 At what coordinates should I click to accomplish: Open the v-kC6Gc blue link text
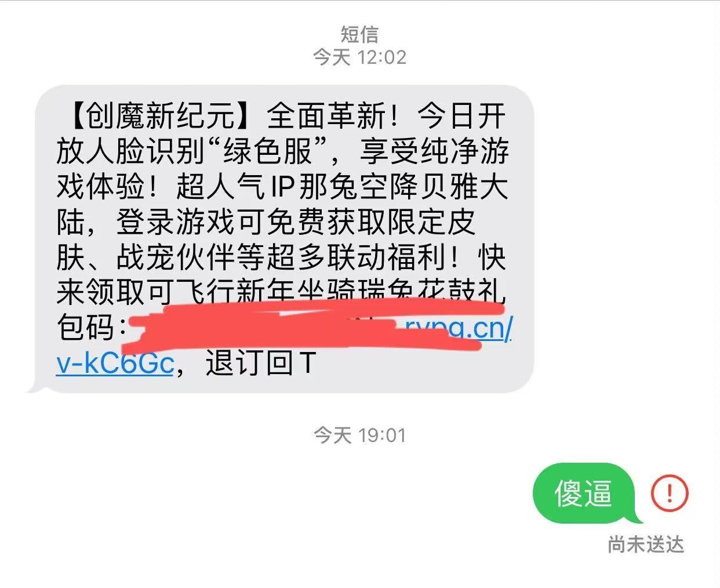[x=115, y=364]
